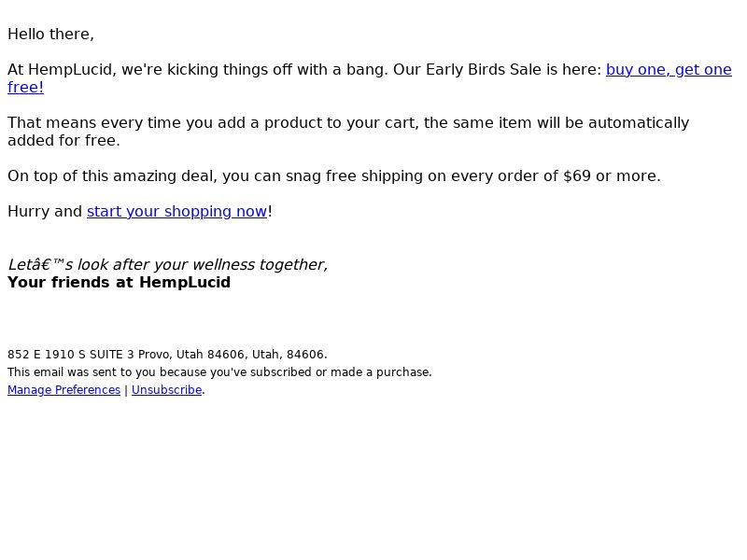Click the Unsubscribe link
747x560 pixels.
tap(167, 389)
